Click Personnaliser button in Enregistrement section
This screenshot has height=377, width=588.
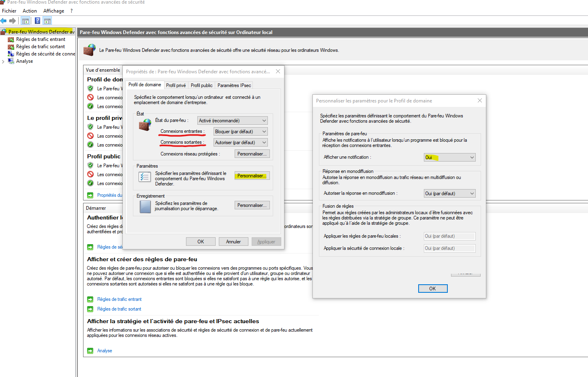click(252, 205)
